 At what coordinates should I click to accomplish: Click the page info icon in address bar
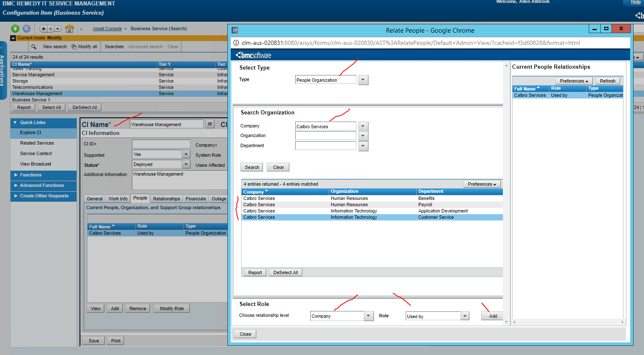[236, 43]
